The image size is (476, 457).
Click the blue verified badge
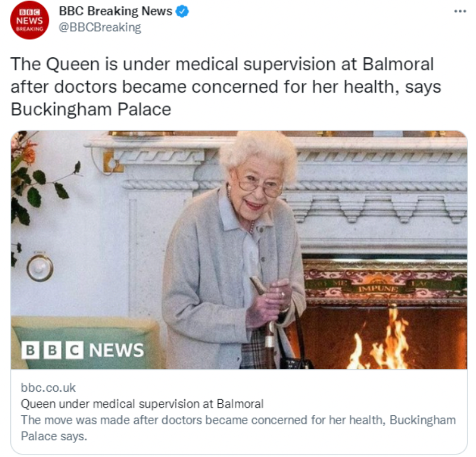point(182,11)
